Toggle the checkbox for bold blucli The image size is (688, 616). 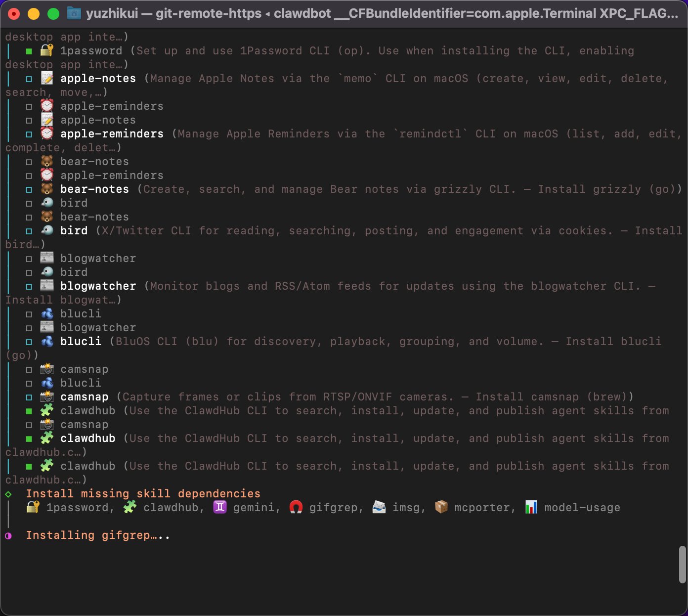click(x=29, y=342)
